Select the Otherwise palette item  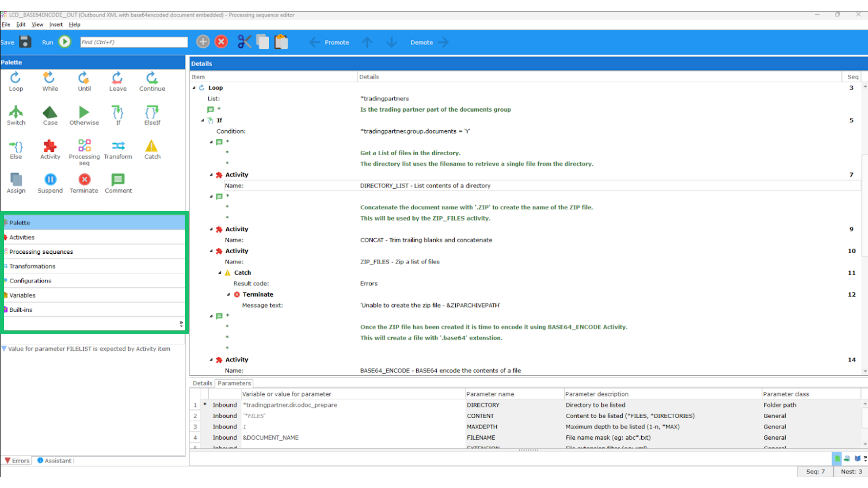pos(84,116)
